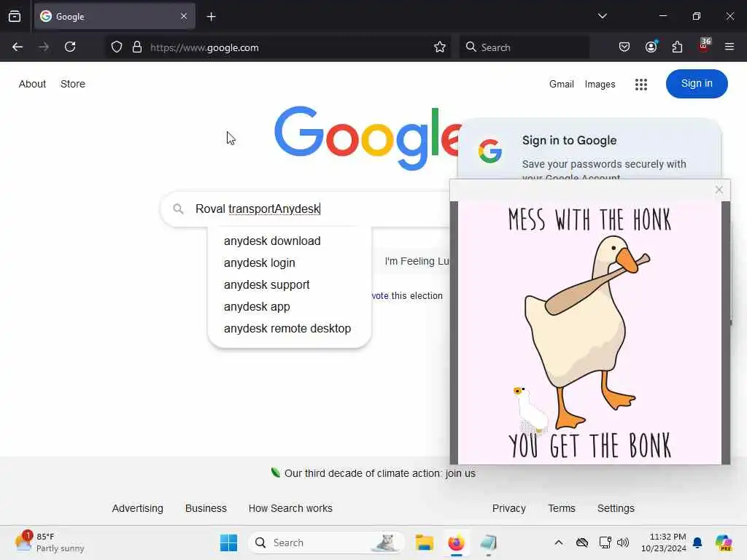Open Firefox application hamburger menu
The image size is (747, 560).
click(729, 47)
